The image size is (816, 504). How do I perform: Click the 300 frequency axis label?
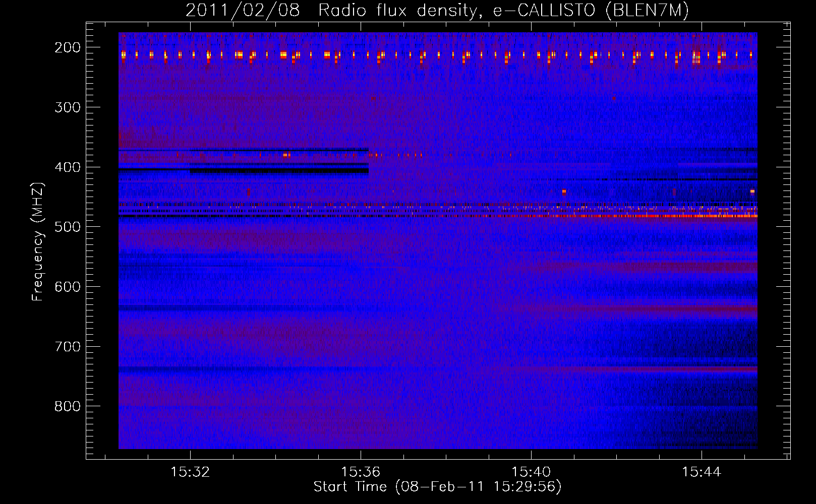click(67, 107)
